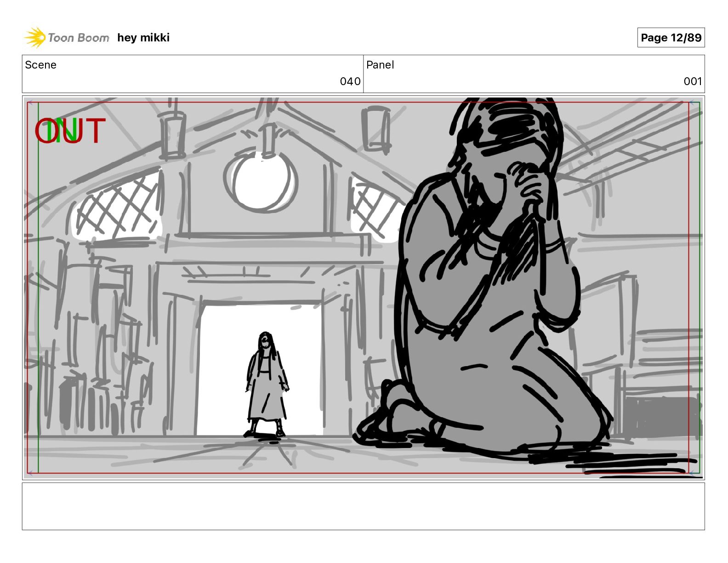Click the Panel header label
The height and width of the screenshot is (563, 728).
pyautogui.click(x=380, y=65)
